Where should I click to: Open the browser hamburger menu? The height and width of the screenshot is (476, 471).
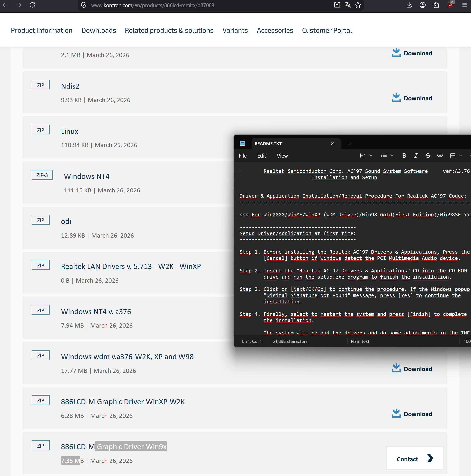point(465,5)
